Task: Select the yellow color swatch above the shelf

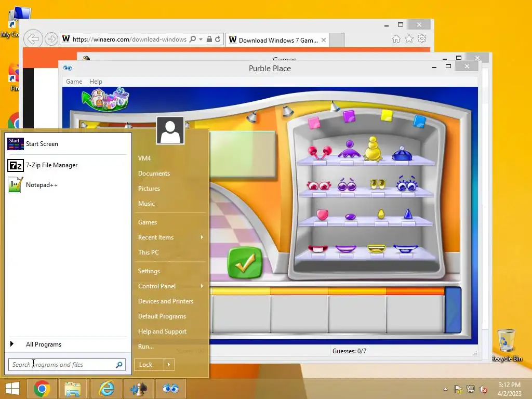Action: pos(387,116)
